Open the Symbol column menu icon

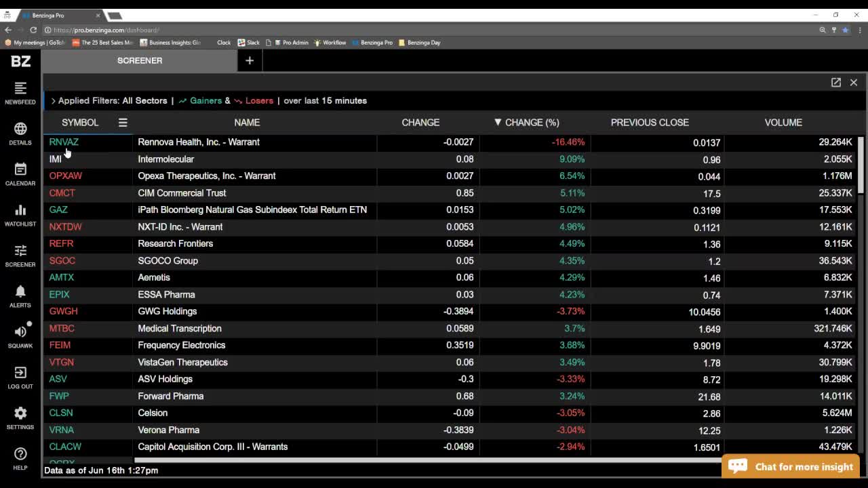tap(123, 123)
